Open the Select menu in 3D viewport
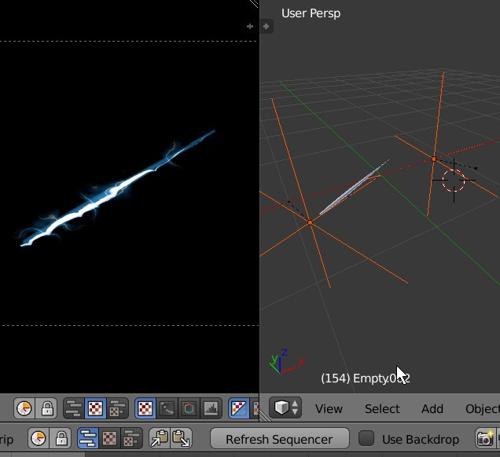Image resolution: width=500 pixels, height=457 pixels. coord(382,409)
